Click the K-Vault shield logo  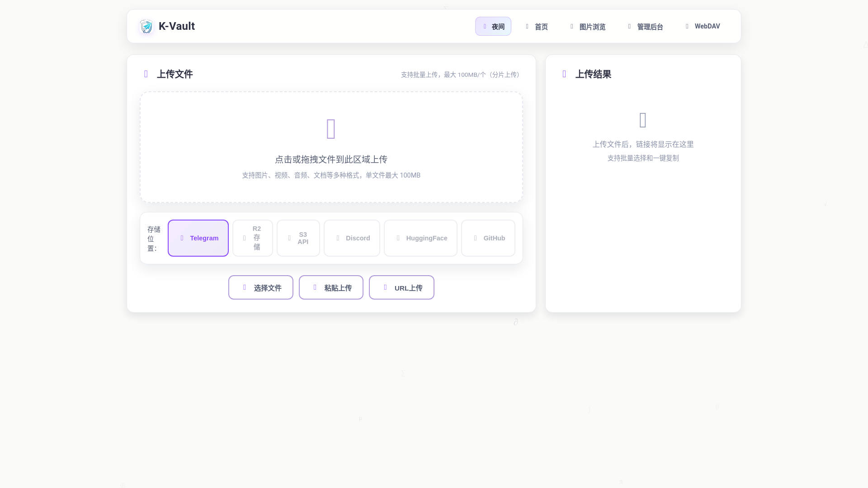coord(146,26)
